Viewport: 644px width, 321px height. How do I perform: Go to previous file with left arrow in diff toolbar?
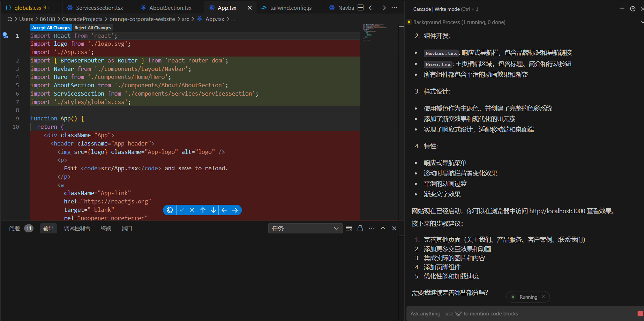[x=224, y=210]
